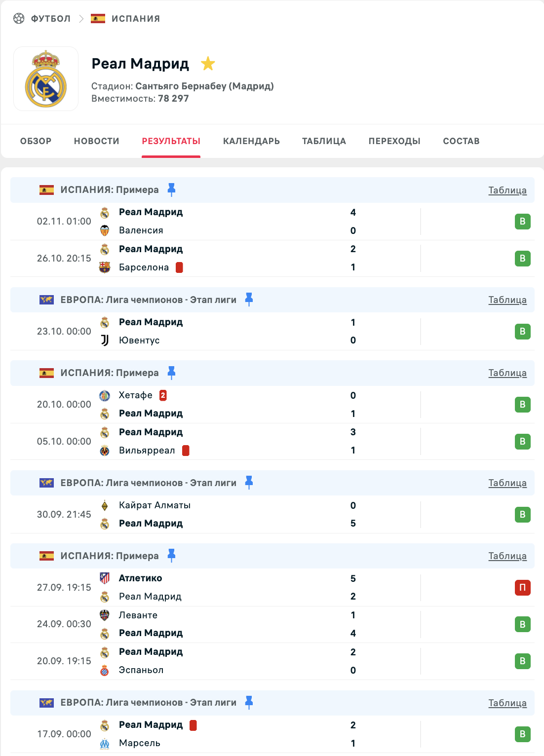Open the Леванте vs Реал Мадрид match row
This screenshot has width=544, height=756.
[247, 624]
